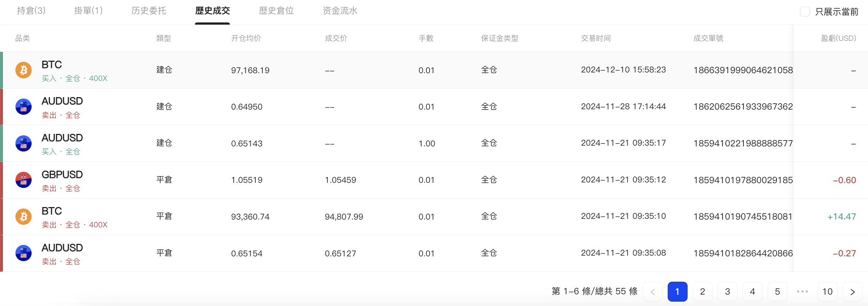Screen dimensions: 868x306
Task: Click AUDUSD icon in the -0.27 row
Action: [24, 253]
